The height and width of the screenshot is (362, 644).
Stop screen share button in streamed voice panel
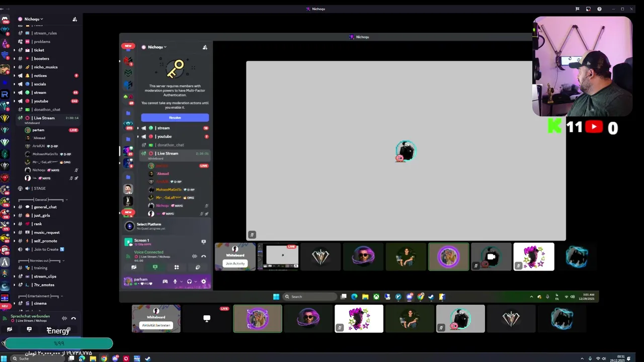coord(155,267)
